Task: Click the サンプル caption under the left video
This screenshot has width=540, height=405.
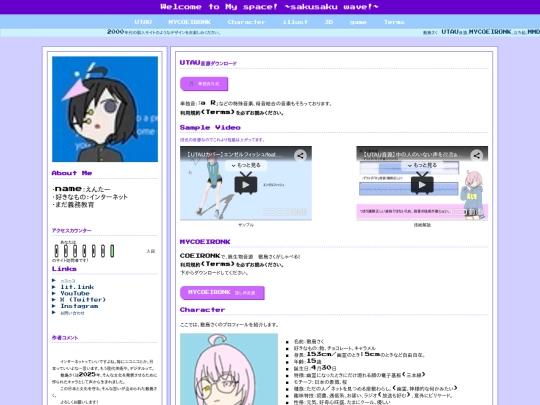Action: click(x=246, y=225)
